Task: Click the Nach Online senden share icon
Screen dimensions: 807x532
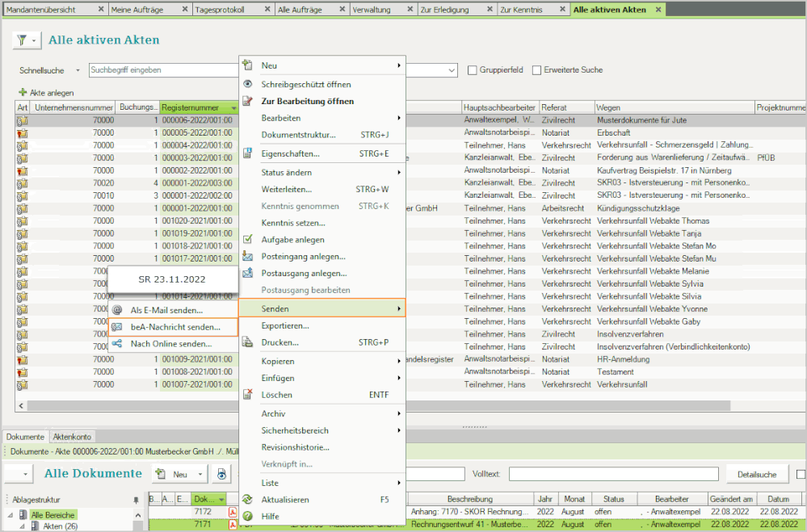Action: pos(117,344)
